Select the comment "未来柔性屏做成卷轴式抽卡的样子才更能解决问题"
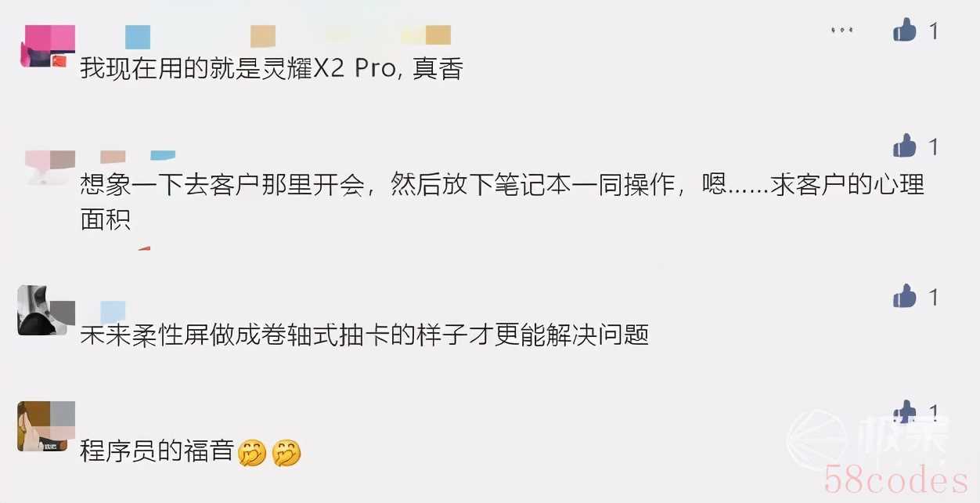980x503 pixels. (x=365, y=335)
